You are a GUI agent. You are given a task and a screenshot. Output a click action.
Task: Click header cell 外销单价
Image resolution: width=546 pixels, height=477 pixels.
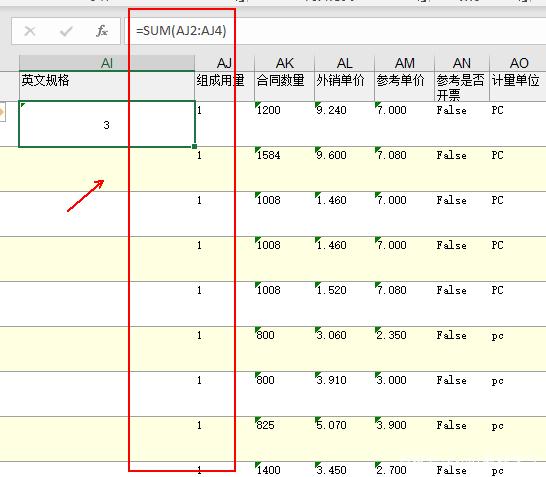pos(344,86)
